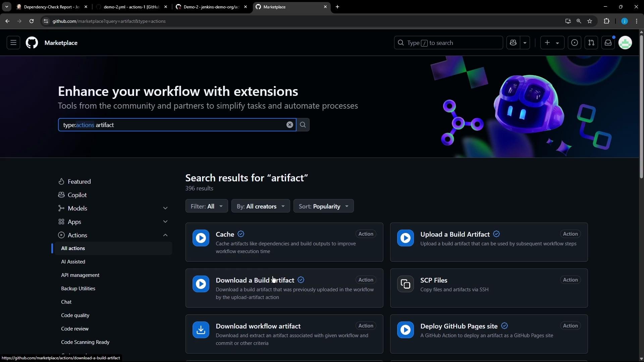Open the Pull requests icon in header
Image resolution: width=644 pixels, height=362 pixels.
(591, 43)
